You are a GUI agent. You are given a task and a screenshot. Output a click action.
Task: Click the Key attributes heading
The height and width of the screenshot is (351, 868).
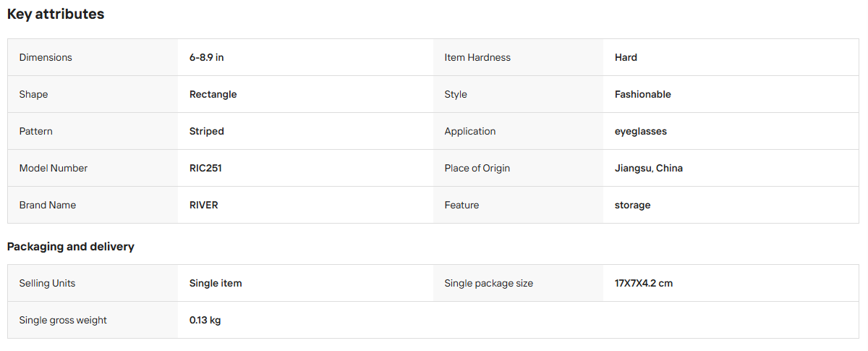point(56,14)
